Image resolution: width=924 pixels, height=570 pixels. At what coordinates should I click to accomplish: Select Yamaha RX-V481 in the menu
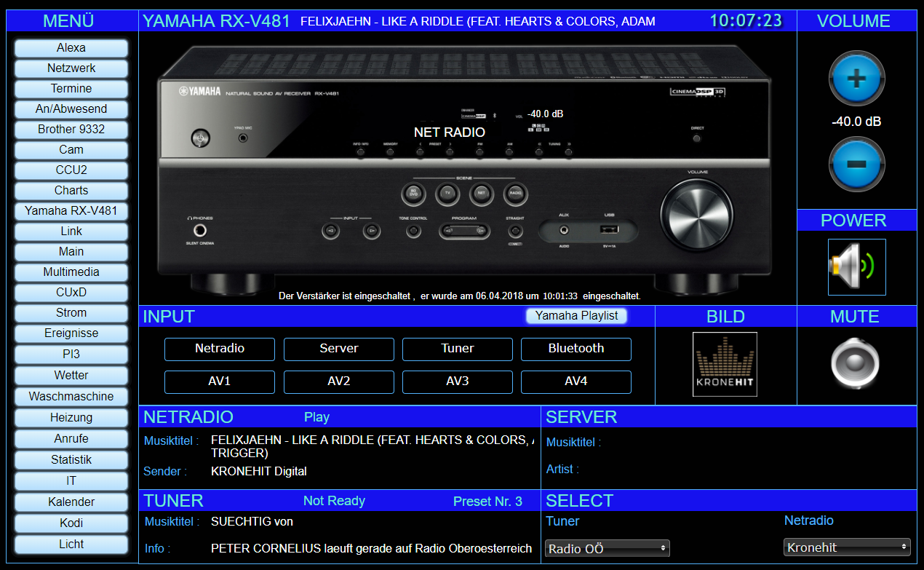click(71, 211)
